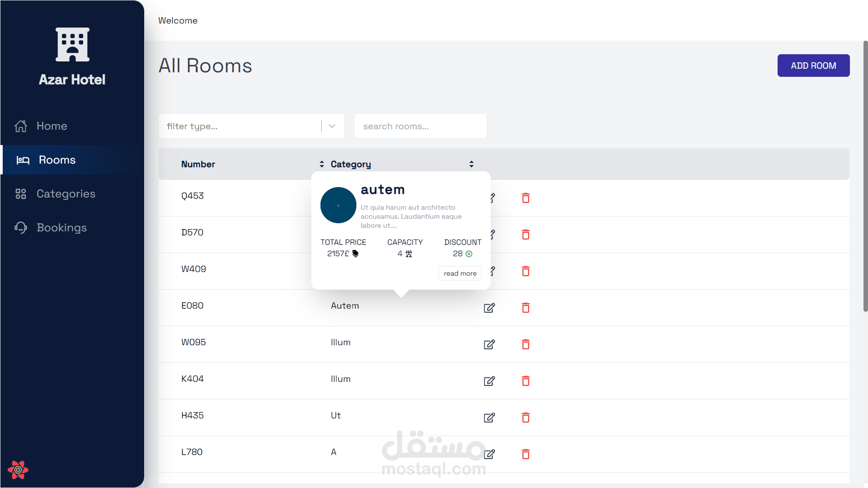Open Categories from sidebar menu
868x488 pixels.
pyautogui.click(x=66, y=194)
